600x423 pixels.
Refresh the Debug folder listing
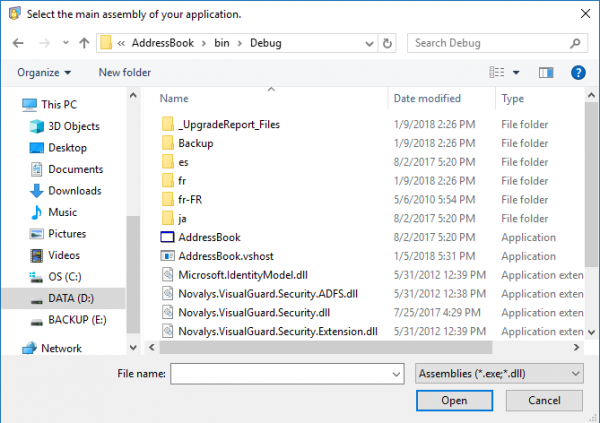(387, 43)
